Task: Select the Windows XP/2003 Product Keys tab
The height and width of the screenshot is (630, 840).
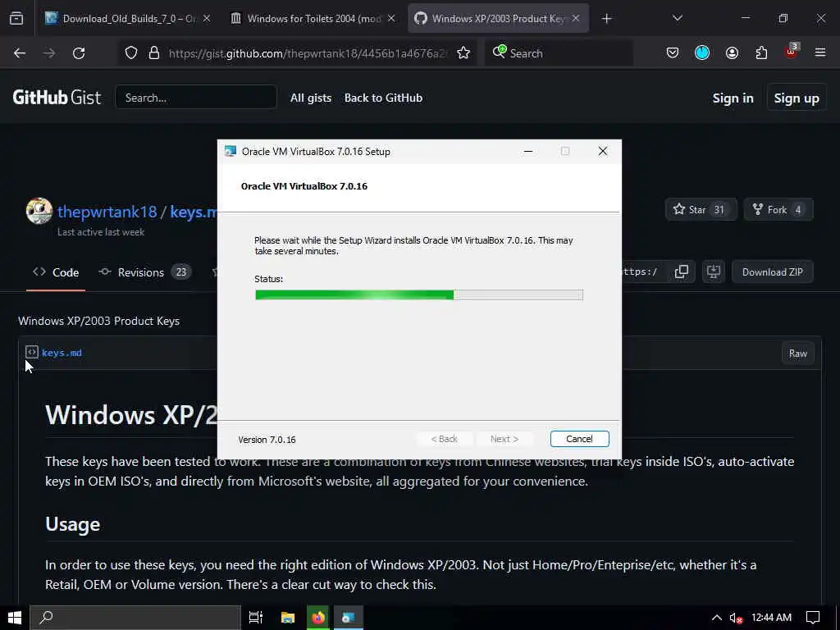Action: [498, 19]
